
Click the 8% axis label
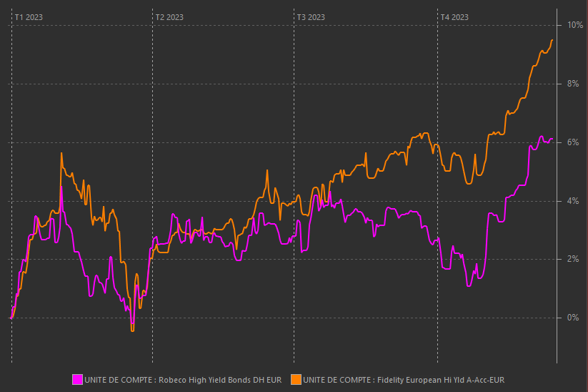click(573, 84)
